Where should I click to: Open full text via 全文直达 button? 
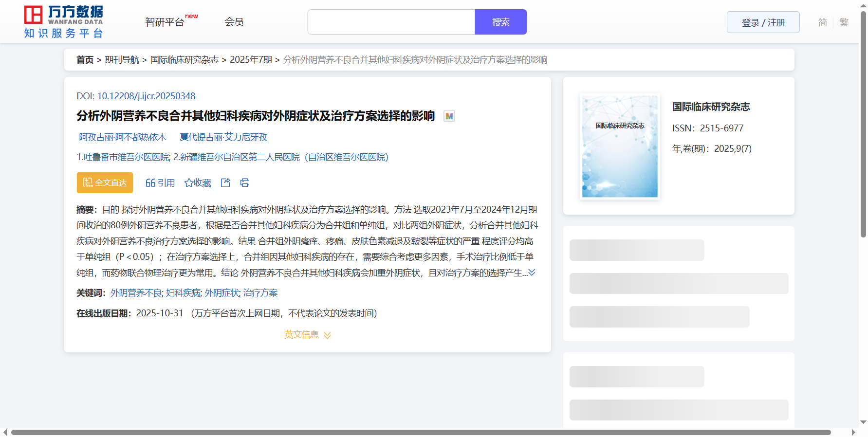(x=105, y=182)
